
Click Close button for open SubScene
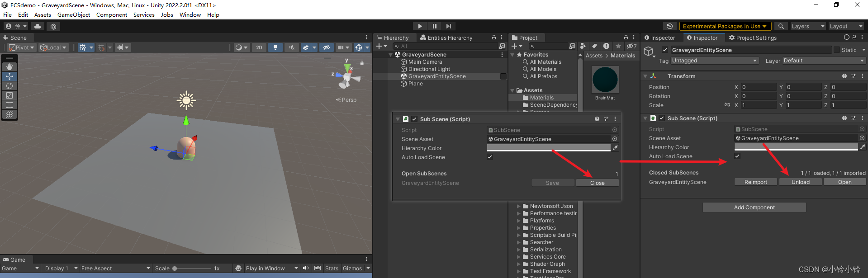597,183
